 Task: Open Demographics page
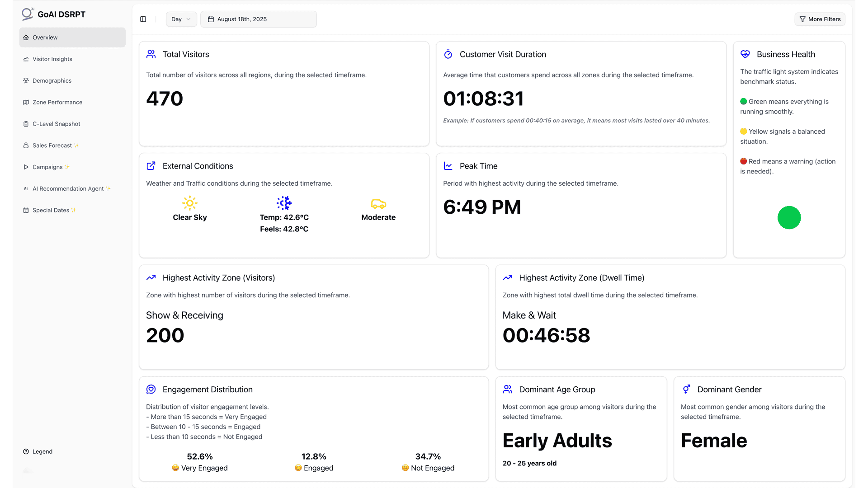[72, 81]
